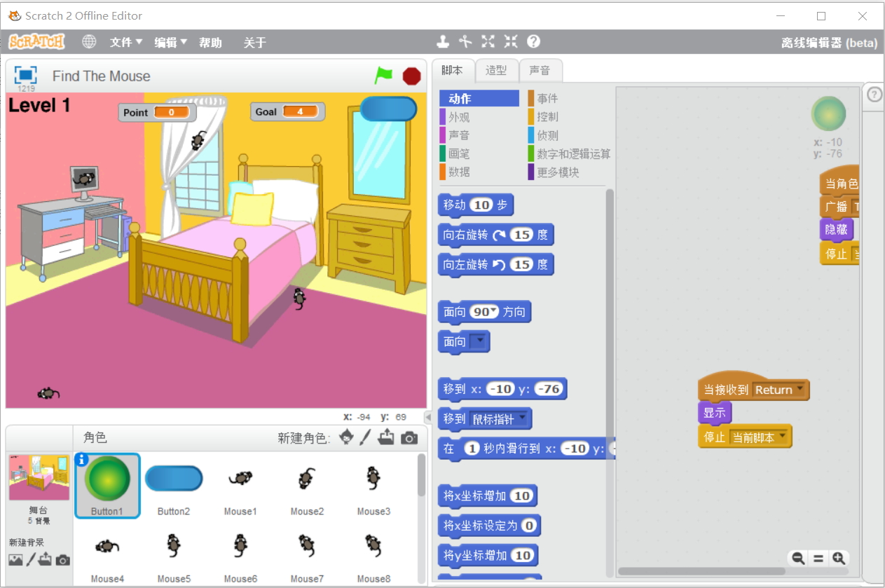The width and height of the screenshot is (885, 588).
Task: Open the 帮助 menu
Action: pyautogui.click(x=210, y=43)
